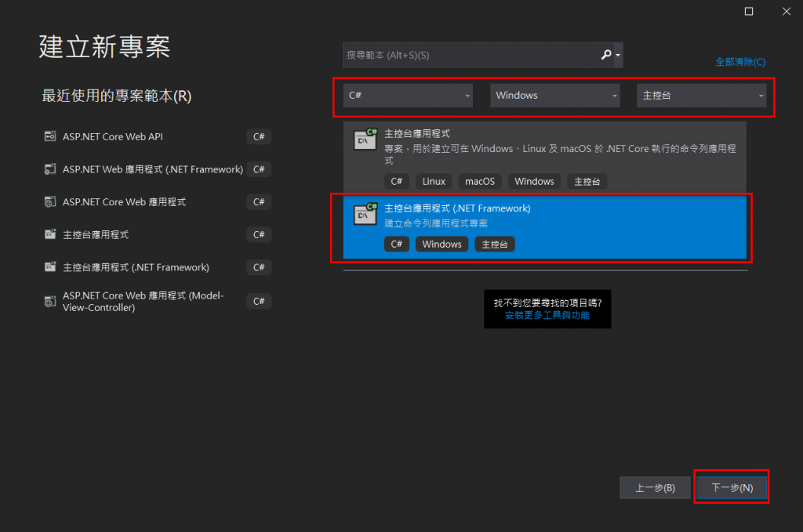Click the Windows tag on .NET Core template
Screen dimensions: 803x532
click(534, 181)
